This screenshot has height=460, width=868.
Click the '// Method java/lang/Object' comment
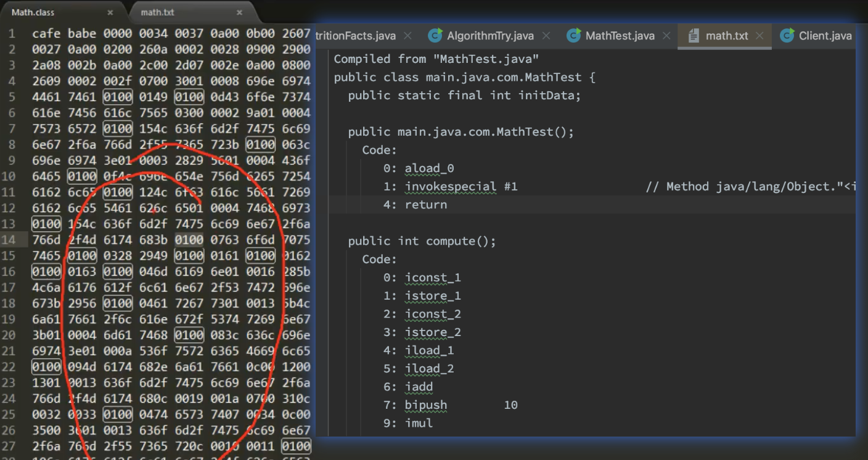(x=750, y=186)
